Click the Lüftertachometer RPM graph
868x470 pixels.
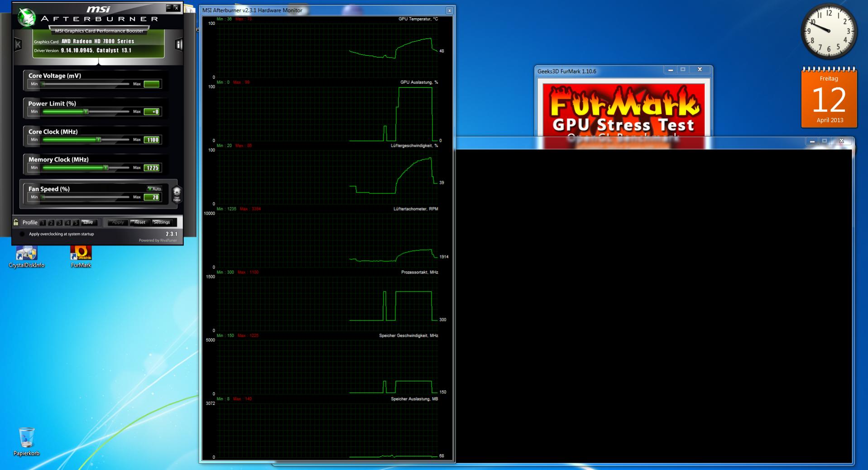327,240
